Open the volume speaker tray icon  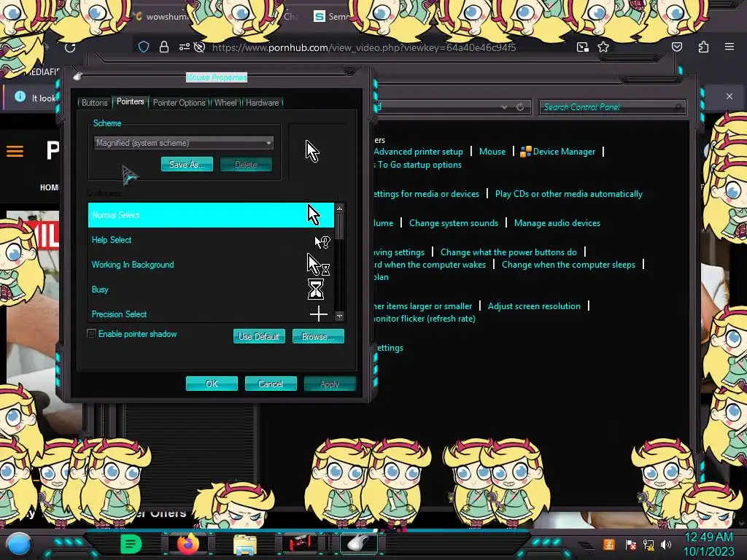[x=666, y=544]
